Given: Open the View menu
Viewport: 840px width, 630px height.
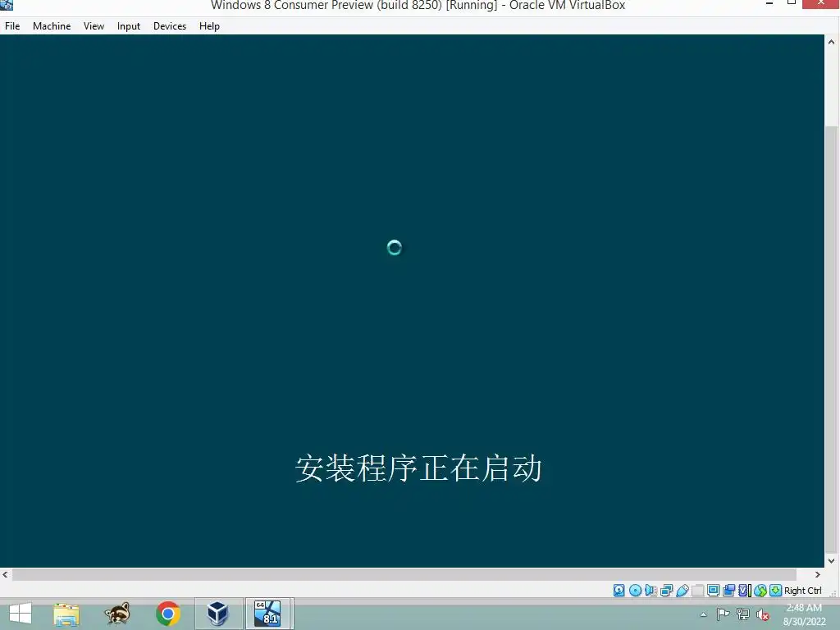Looking at the screenshot, I should (94, 25).
